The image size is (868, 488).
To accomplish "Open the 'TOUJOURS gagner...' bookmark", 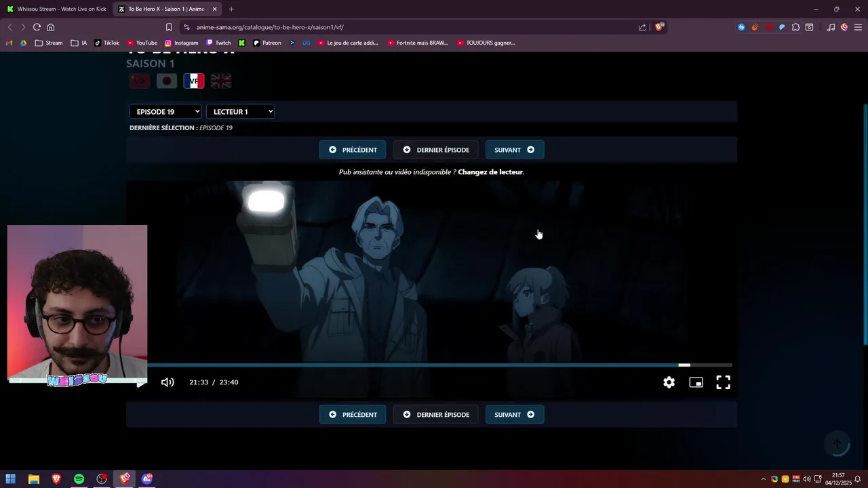I will 486,43.
